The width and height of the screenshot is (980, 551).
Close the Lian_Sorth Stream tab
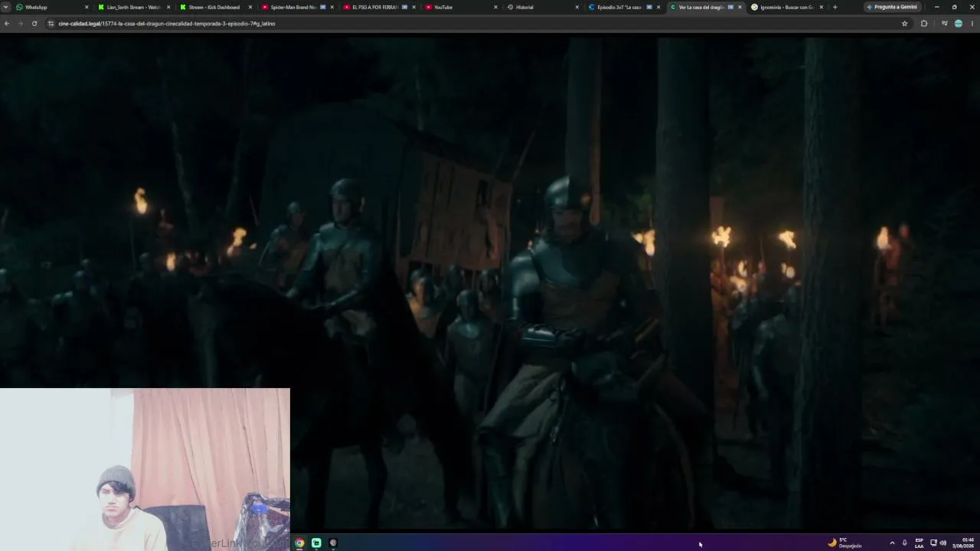tap(168, 7)
